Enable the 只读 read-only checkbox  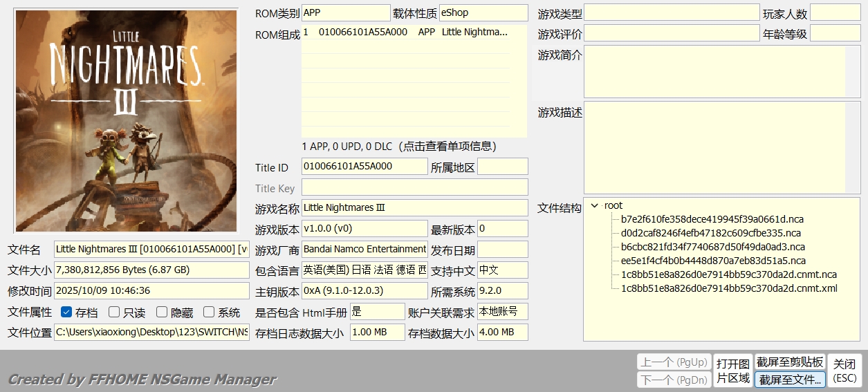pos(115,312)
